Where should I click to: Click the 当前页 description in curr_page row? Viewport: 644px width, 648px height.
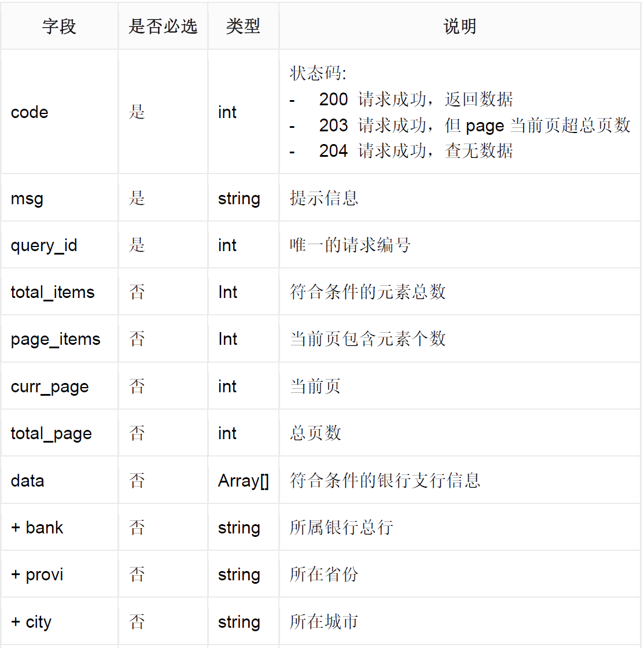315,386
